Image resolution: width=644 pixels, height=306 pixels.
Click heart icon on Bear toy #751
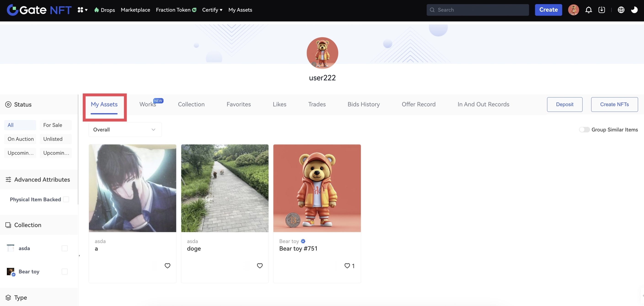(347, 266)
